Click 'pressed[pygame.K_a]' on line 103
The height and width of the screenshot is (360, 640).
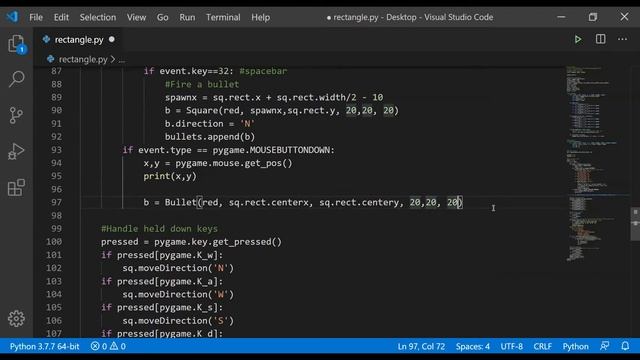(167, 281)
